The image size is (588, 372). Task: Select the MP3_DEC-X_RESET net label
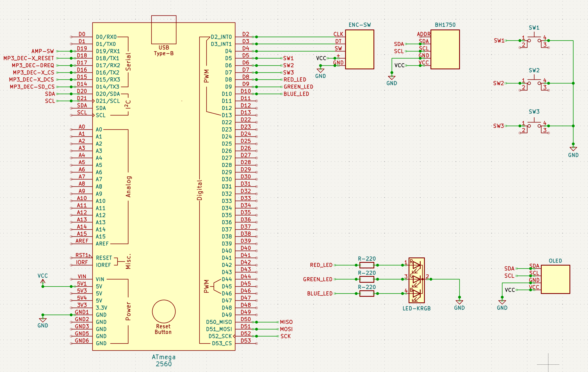(29, 58)
